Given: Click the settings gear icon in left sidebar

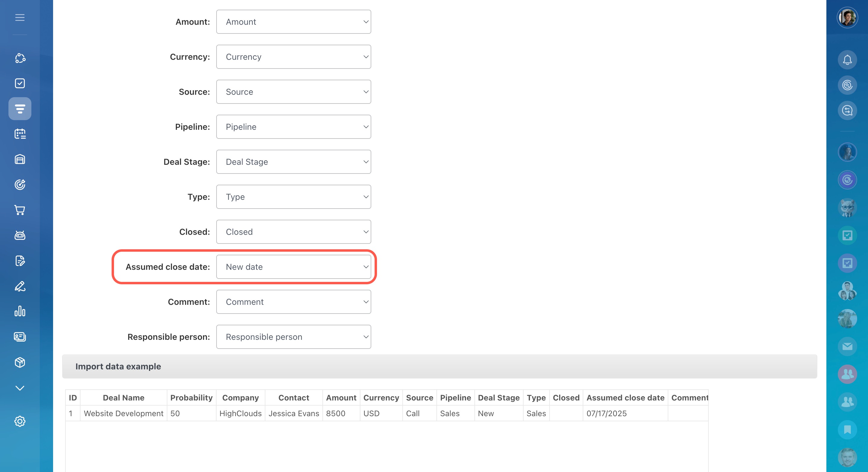Looking at the screenshot, I should (20, 421).
